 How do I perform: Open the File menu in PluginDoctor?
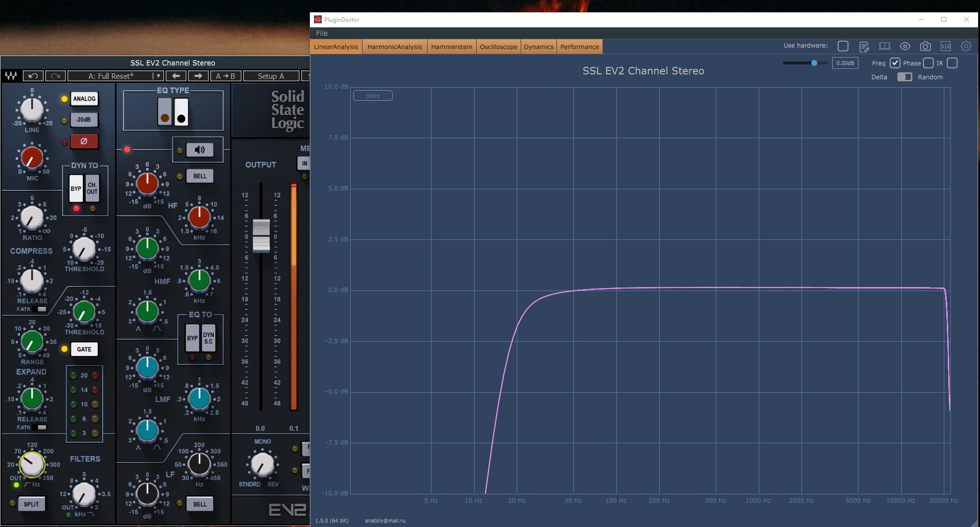pyautogui.click(x=322, y=33)
